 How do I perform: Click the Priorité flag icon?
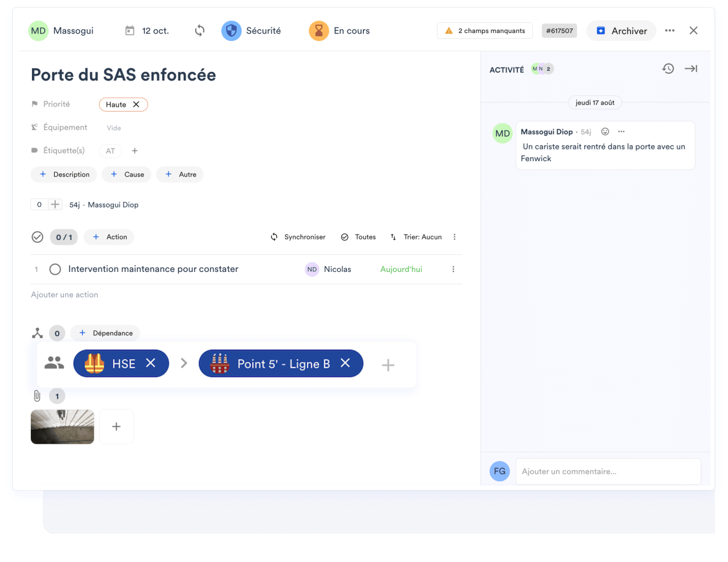click(35, 104)
